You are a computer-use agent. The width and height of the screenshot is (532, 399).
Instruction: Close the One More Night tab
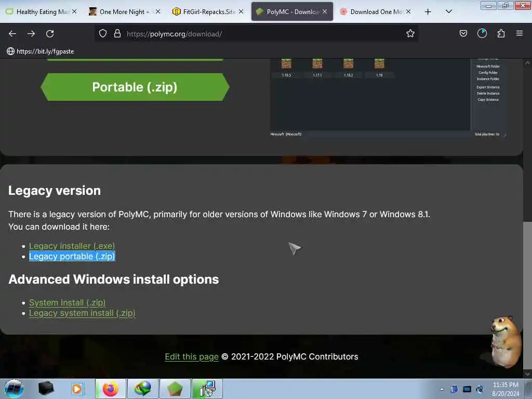pyautogui.click(x=158, y=12)
